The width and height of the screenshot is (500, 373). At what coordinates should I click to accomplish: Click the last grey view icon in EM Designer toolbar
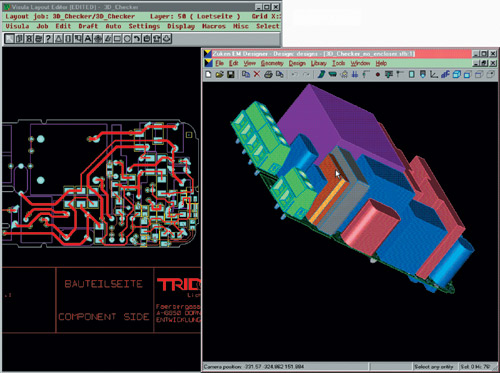(x=490, y=75)
